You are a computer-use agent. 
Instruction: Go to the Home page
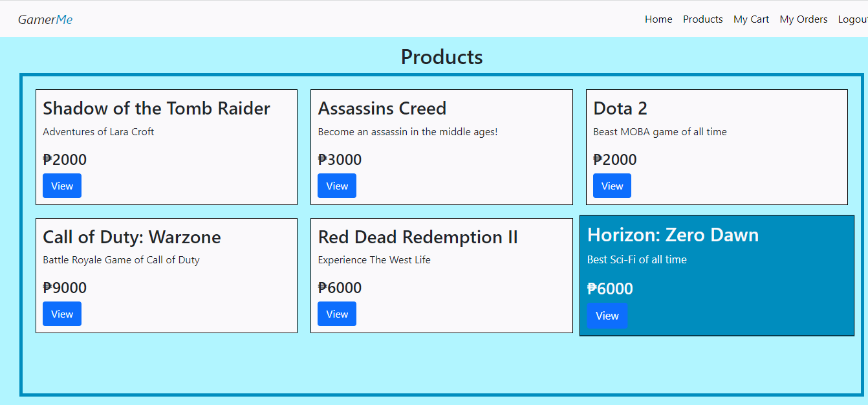[x=658, y=19]
